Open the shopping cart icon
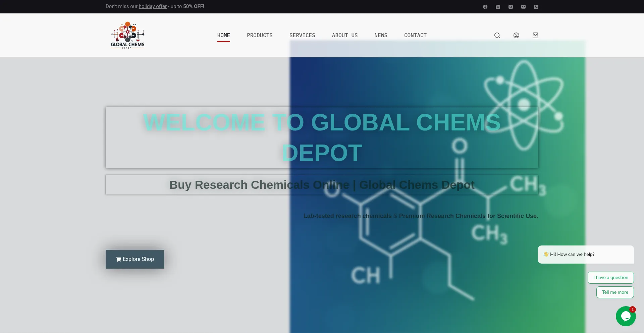The height and width of the screenshot is (333, 644). pos(535,35)
